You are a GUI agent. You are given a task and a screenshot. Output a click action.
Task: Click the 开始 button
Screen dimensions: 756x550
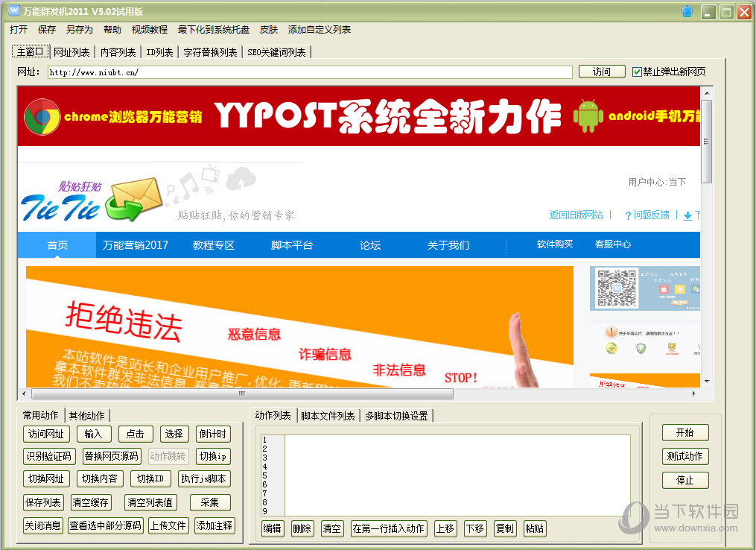click(685, 433)
